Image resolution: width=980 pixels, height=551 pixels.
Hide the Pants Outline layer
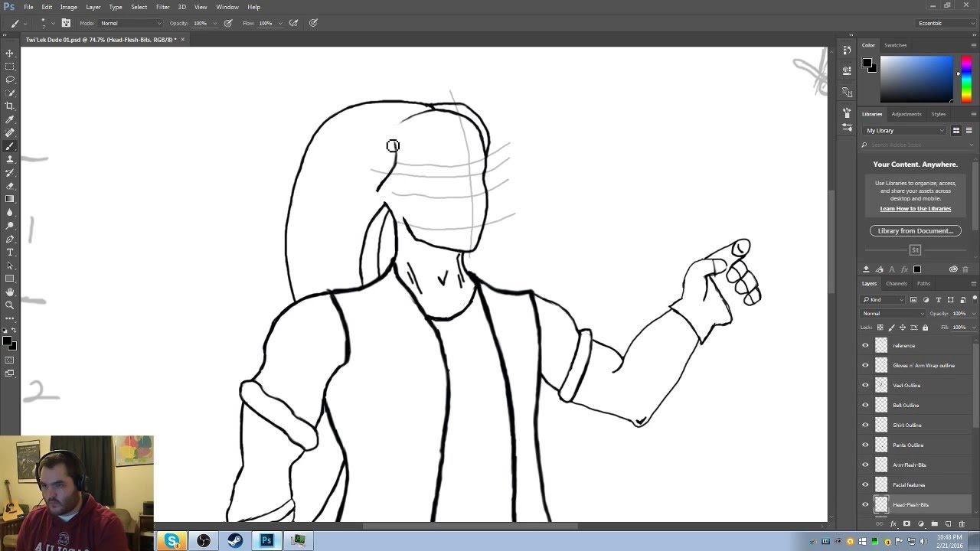(865, 445)
